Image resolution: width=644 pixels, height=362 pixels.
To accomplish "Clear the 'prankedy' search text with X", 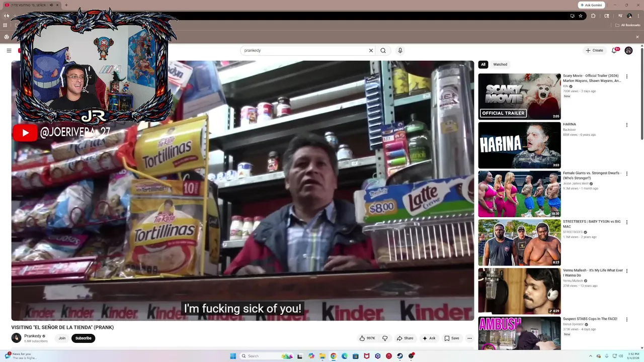I will tap(371, 50).
